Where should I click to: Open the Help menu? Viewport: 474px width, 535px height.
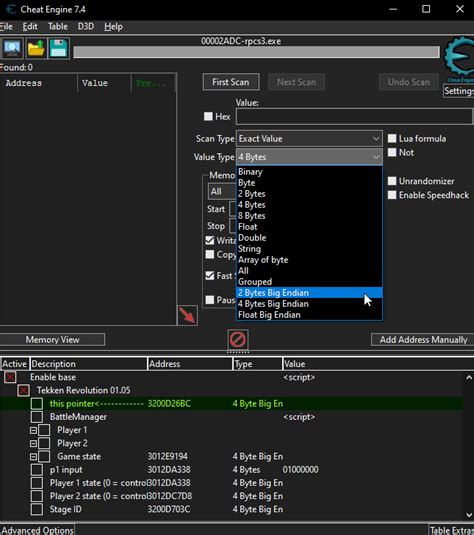click(x=113, y=26)
